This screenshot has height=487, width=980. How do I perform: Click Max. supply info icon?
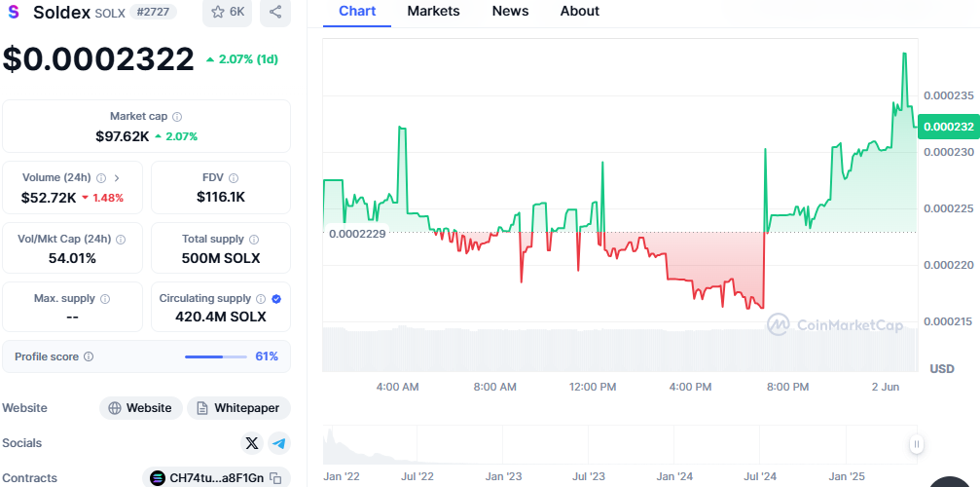point(105,299)
